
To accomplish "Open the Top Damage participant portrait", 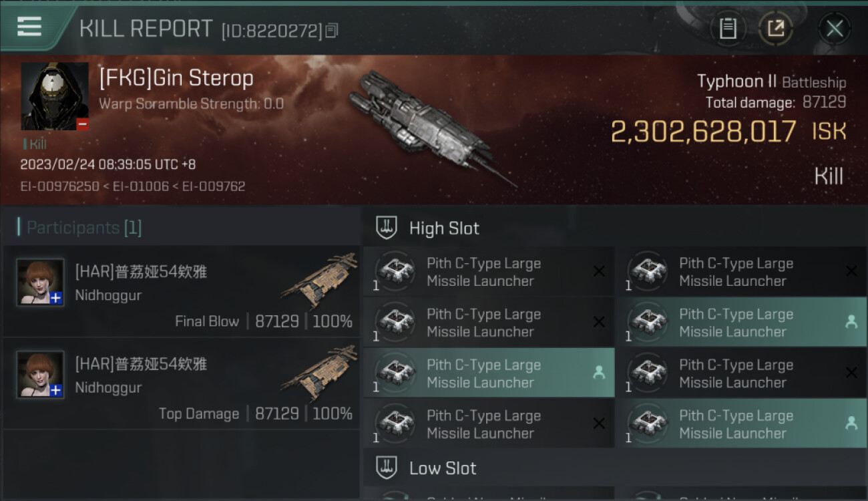I will coord(41,375).
